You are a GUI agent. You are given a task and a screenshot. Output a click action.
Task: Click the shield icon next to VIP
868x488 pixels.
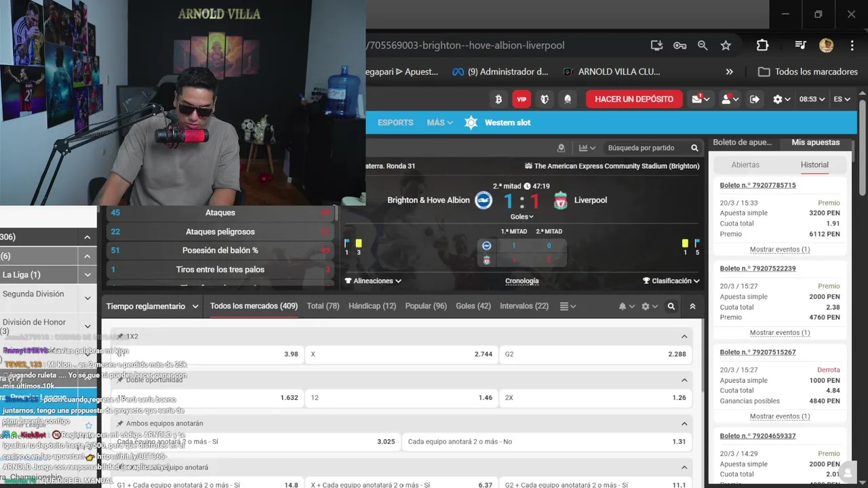point(545,99)
